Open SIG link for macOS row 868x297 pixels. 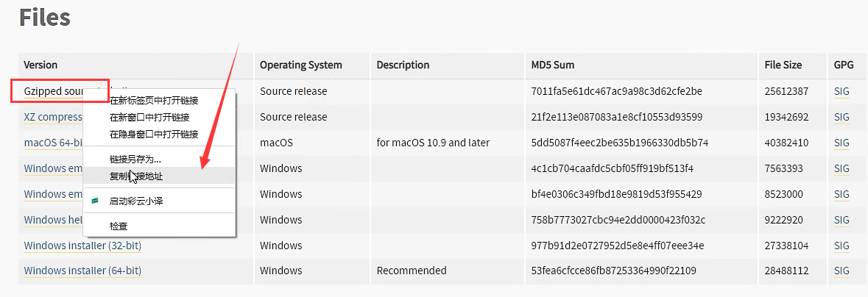841,143
